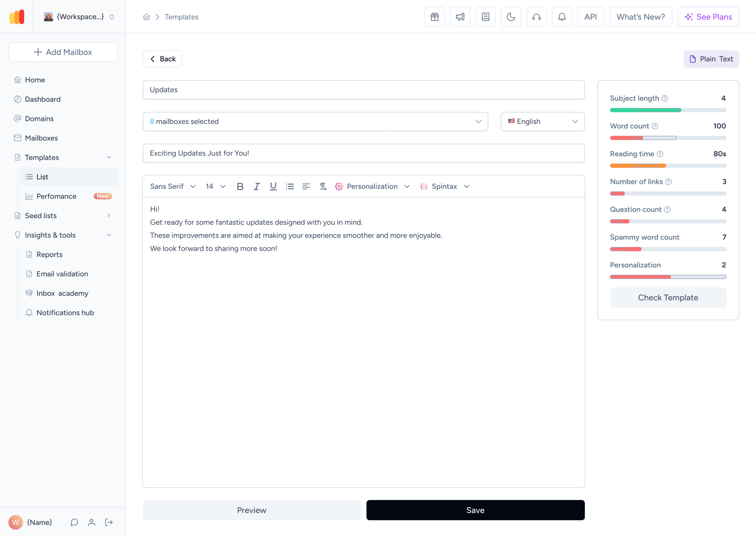Toggle the paragraph marks display
756x537 pixels.
point(323,186)
